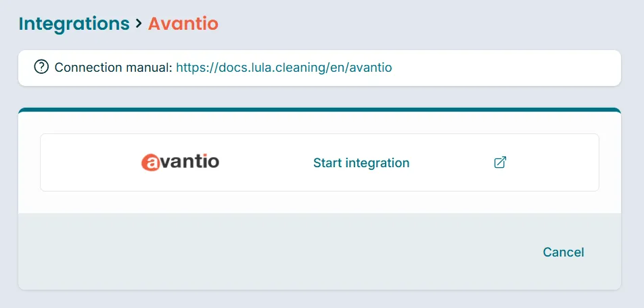Click the external link icon
The image size is (644, 308).
pyautogui.click(x=500, y=162)
